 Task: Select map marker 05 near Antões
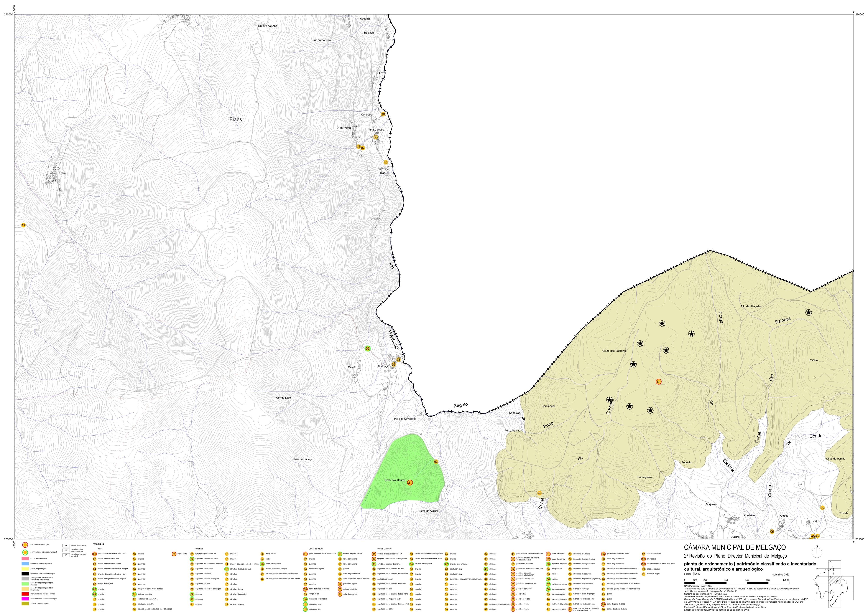pos(772,531)
